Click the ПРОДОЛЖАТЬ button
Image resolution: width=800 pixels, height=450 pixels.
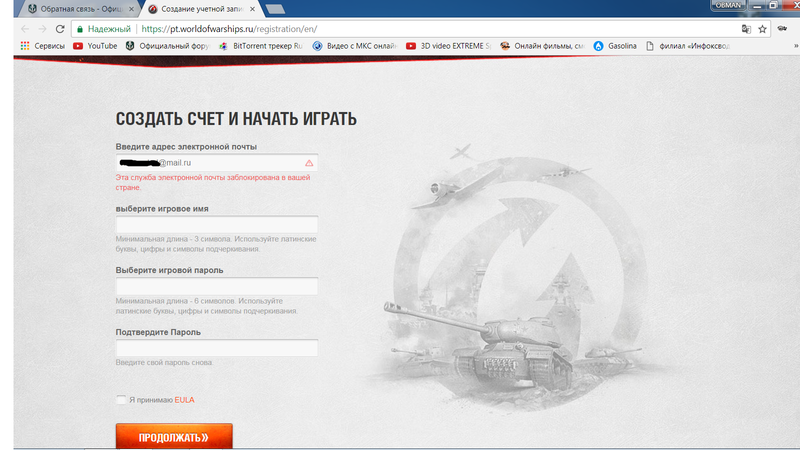click(174, 437)
